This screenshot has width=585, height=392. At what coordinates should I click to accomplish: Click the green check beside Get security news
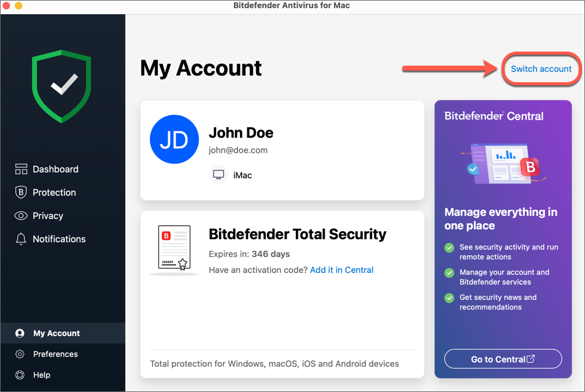[449, 298]
